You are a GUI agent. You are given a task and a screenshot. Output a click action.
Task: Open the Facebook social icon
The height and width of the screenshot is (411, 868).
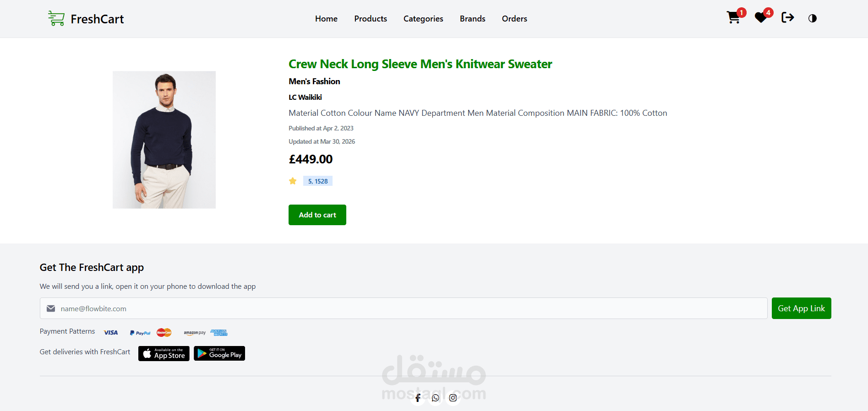point(418,398)
